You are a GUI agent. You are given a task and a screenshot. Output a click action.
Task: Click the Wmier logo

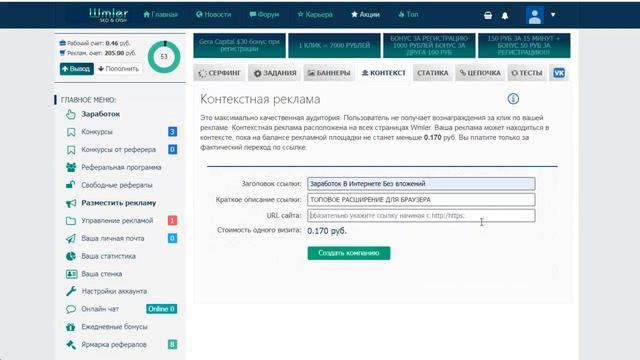tap(108, 15)
